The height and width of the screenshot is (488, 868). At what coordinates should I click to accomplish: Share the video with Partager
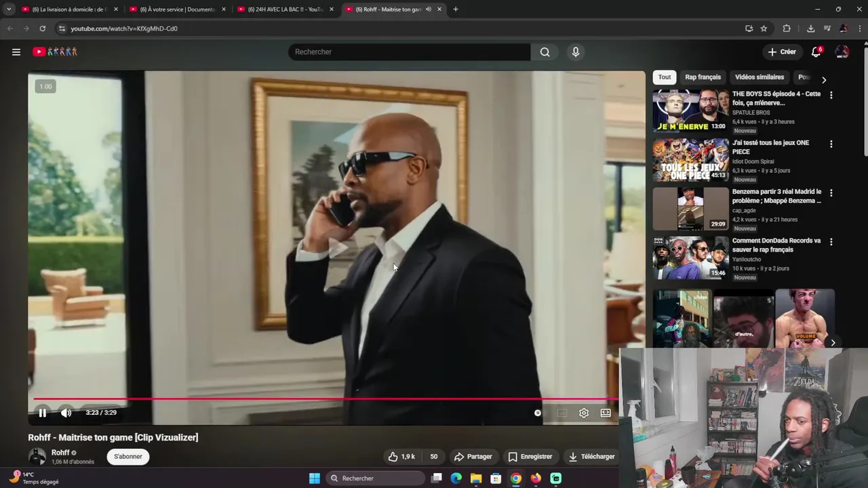[x=473, y=457]
